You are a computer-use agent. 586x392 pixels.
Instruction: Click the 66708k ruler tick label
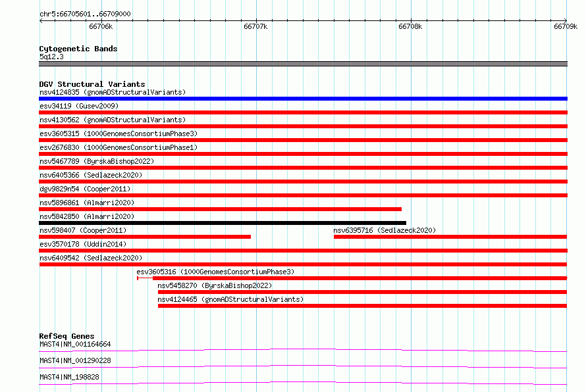click(x=410, y=26)
